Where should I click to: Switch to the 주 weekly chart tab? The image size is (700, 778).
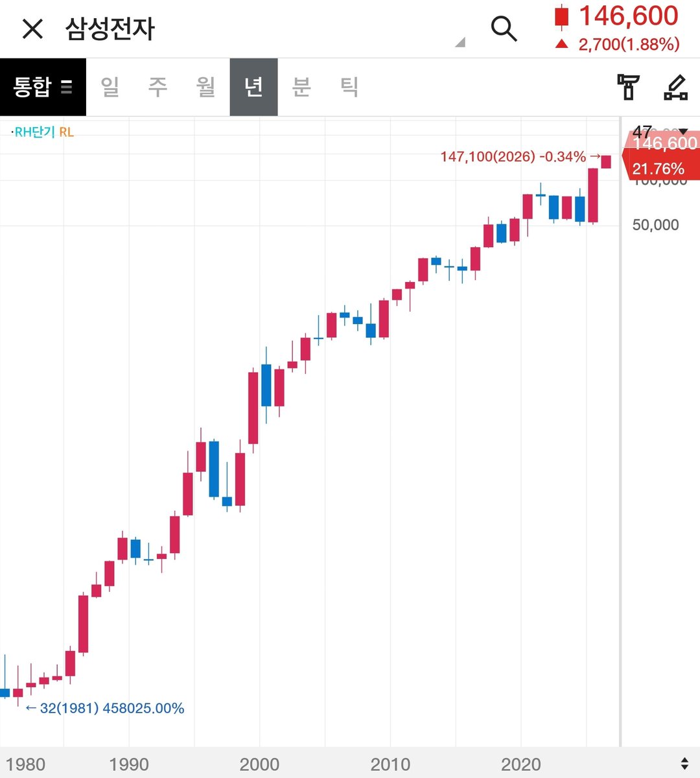click(158, 87)
